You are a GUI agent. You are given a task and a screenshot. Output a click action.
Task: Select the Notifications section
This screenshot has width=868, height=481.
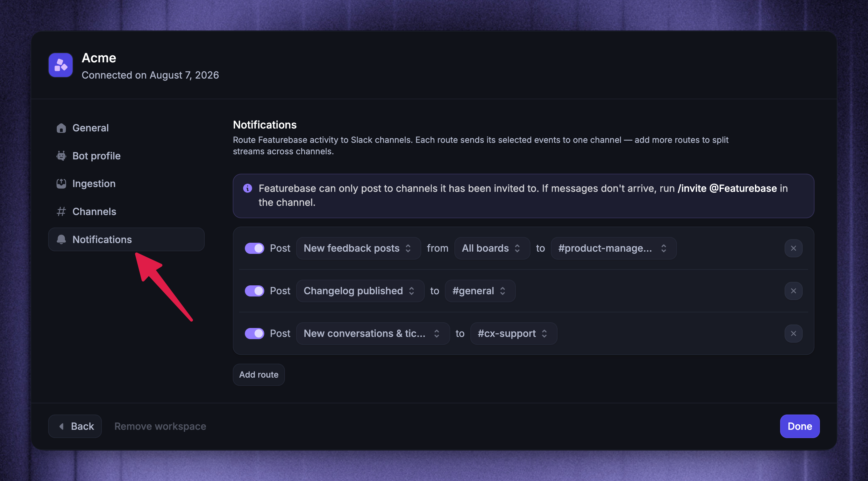coord(126,239)
